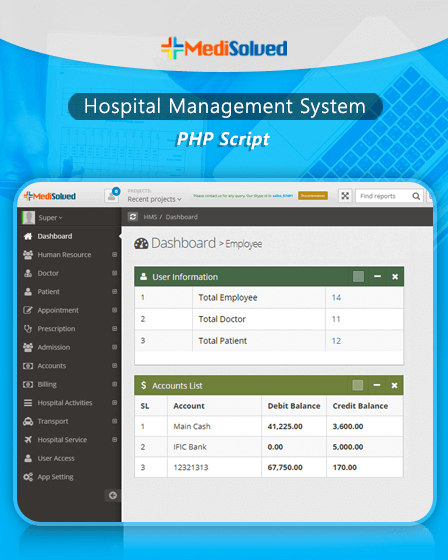This screenshot has height=560, width=448.
Task: Click the User Access person icon
Action: click(x=28, y=458)
